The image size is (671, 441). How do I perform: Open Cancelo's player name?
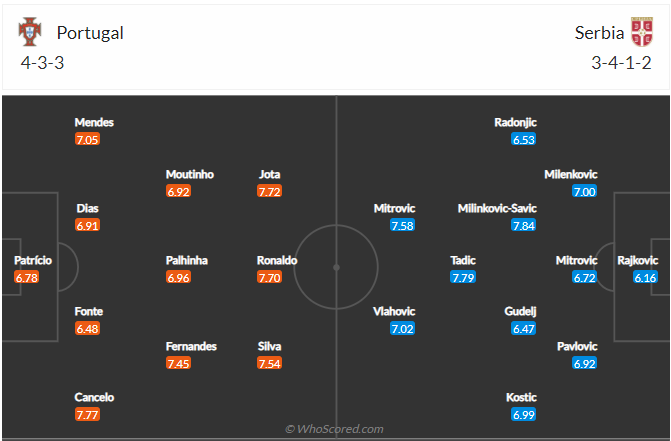tap(94, 397)
